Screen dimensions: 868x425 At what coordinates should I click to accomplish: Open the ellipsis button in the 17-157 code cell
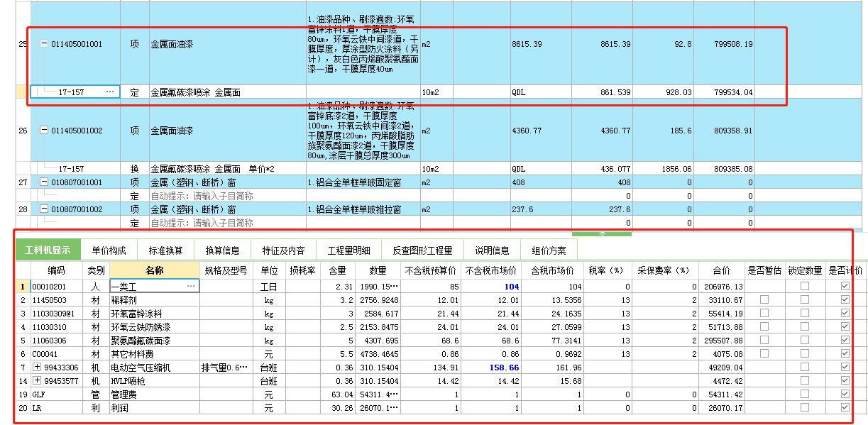(x=110, y=92)
